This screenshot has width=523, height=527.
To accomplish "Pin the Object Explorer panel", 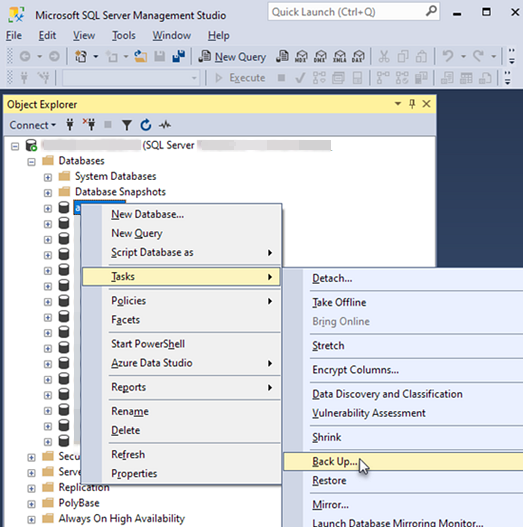I will click(x=412, y=104).
